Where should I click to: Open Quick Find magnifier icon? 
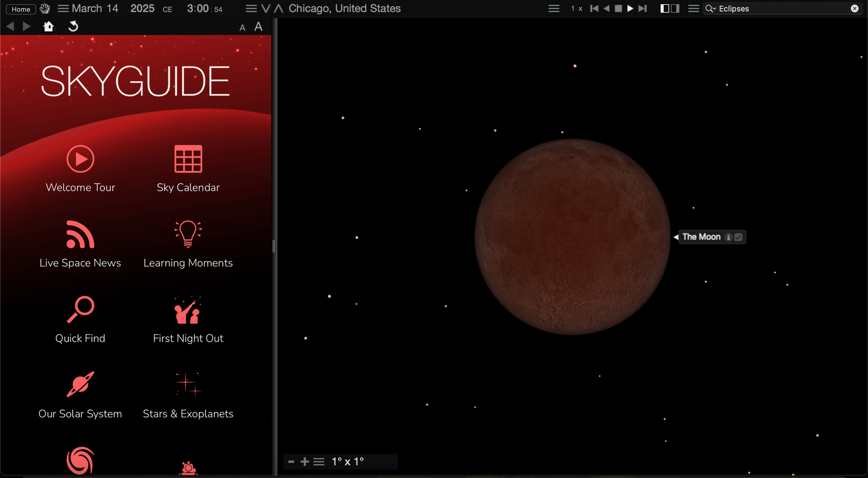[80, 310]
